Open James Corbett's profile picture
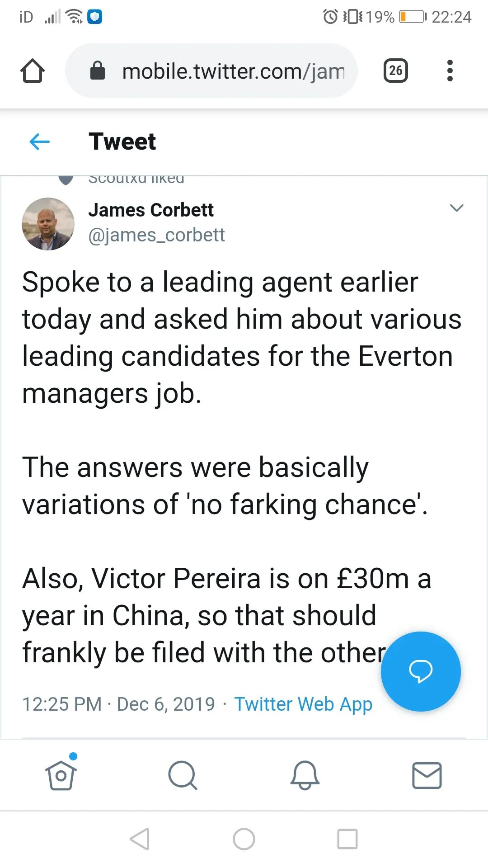 [48, 224]
